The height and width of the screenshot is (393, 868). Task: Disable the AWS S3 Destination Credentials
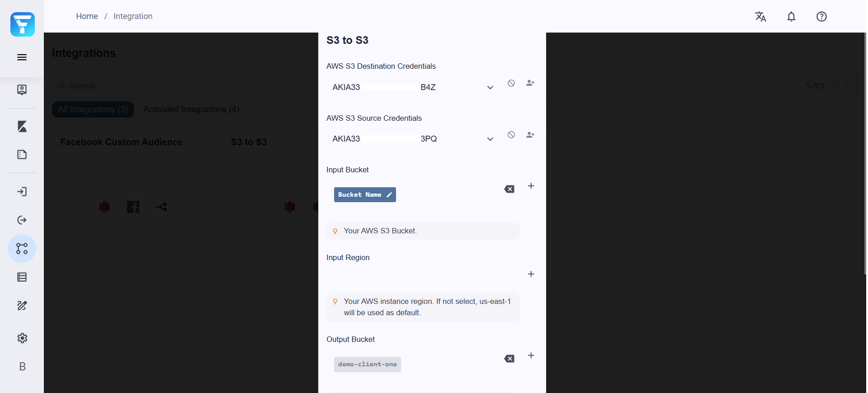click(x=511, y=83)
